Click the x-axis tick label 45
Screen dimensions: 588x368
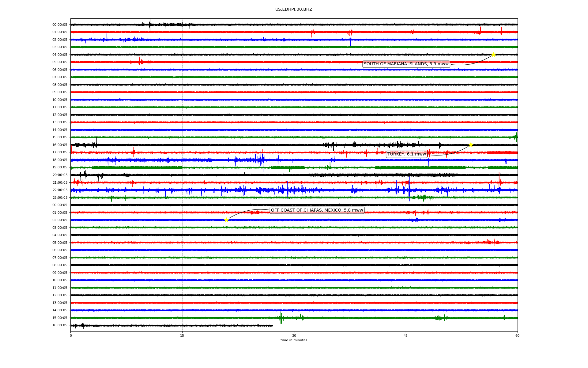[406, 335]
